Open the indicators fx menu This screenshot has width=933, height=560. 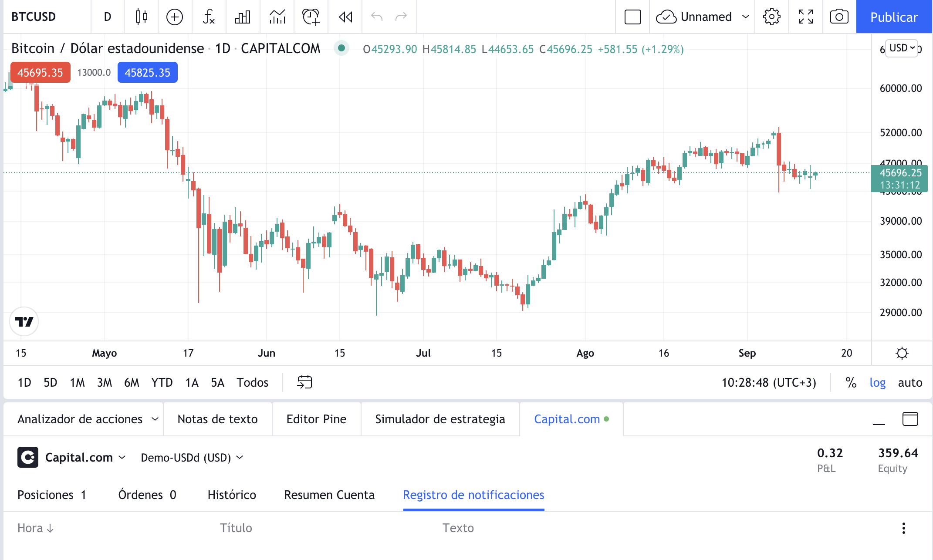[x=209, y=17]
